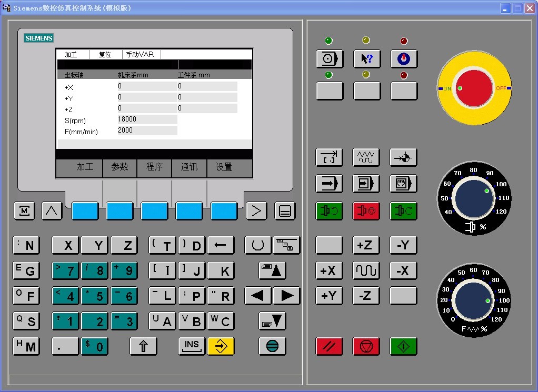Click the blue power key
Screen dimensions: 538x392
[x=404, y=58]
